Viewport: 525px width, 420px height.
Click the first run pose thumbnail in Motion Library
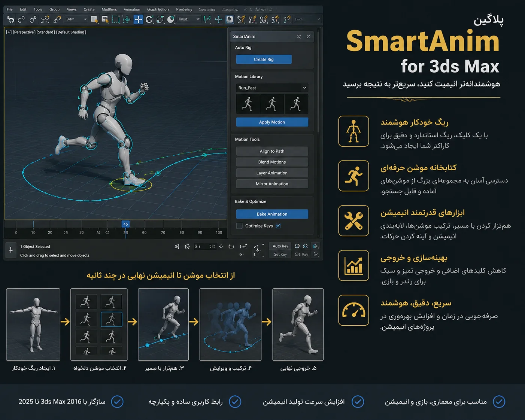pyautogui.click(x=248, y=104)
